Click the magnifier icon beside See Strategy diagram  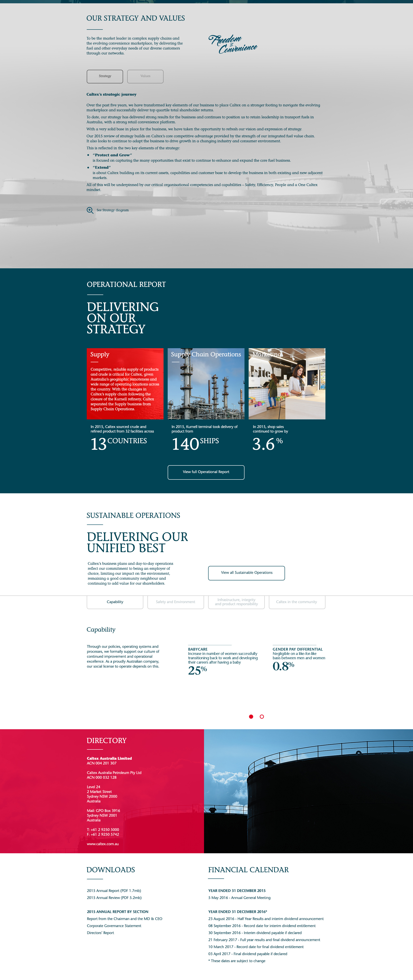point(90,210)
